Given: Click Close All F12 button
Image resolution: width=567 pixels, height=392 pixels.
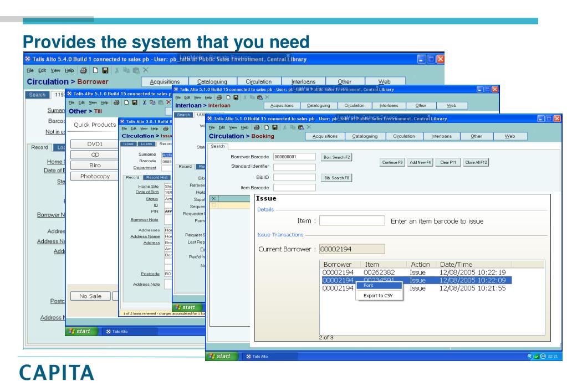Looking at the screenshot, I should [476, 163].
